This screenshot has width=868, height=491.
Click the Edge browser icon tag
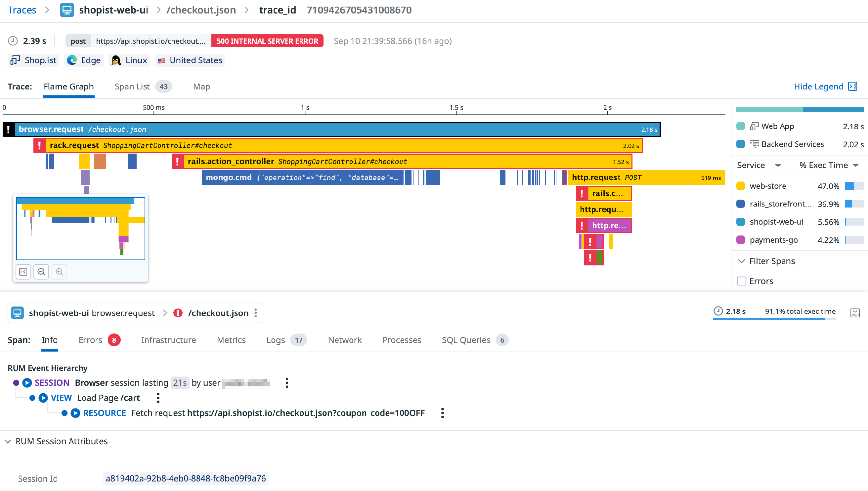pyautogui.click(x=72, y=60)
